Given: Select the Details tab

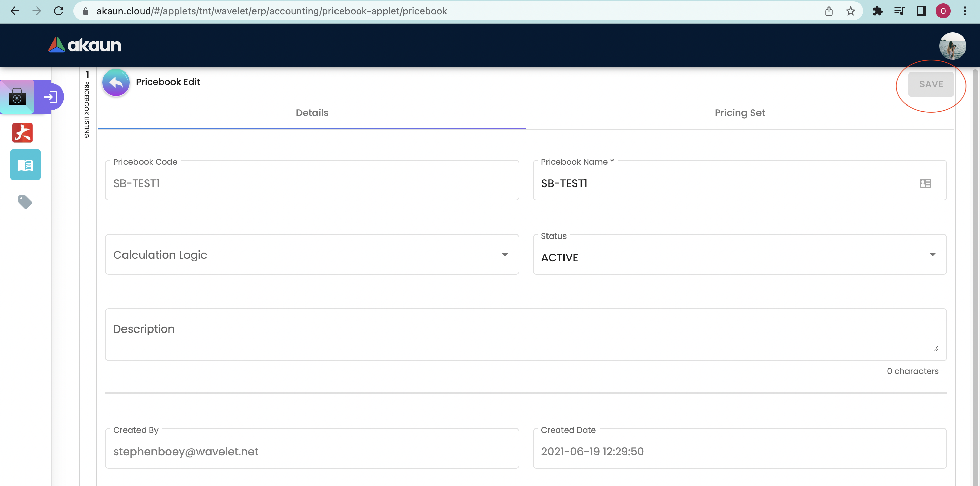Looking at the screenshot, I should coord(312,113).
